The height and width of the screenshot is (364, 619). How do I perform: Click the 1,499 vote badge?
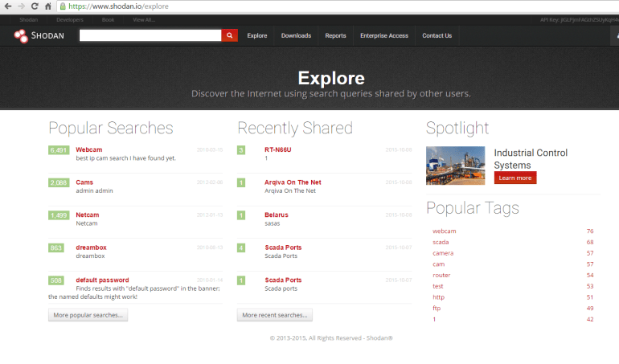tap(59, 215)
